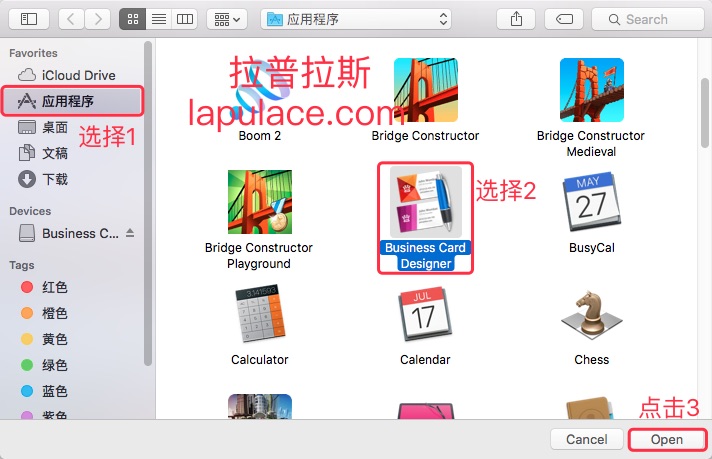
Task: Click the Cancel button
Action: pos(587,439)
